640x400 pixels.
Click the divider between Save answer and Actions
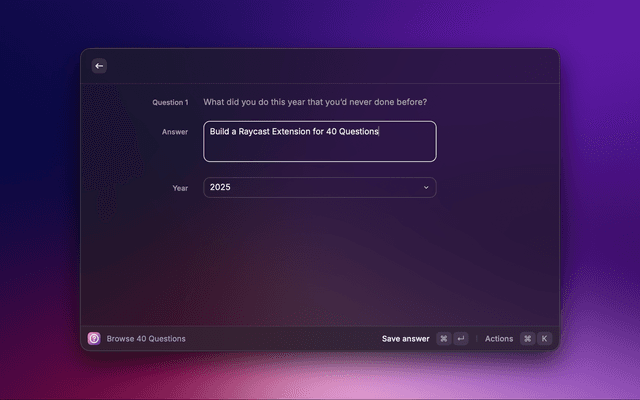[476, 339]
